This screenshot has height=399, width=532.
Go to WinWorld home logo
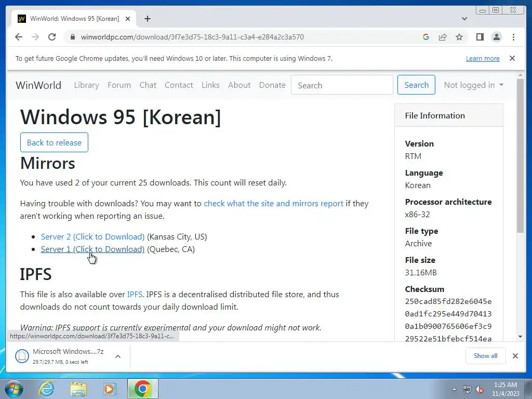(x=38, y=85)
